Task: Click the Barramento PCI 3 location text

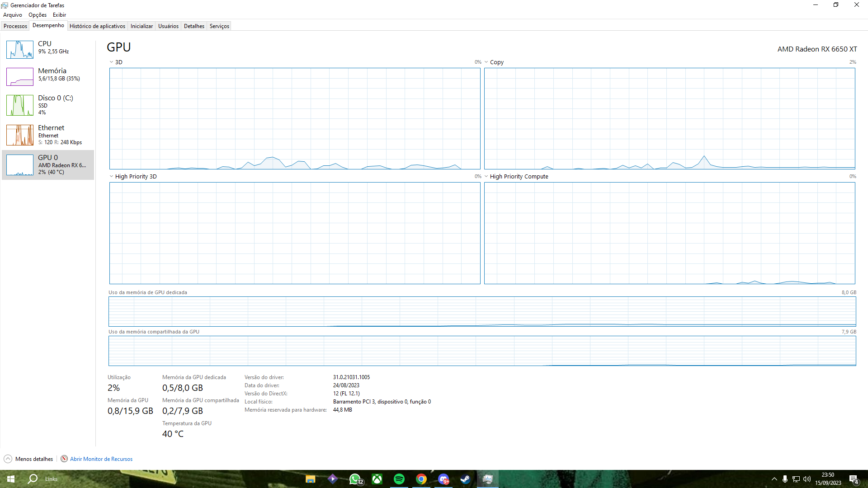Action: click(x=382, y=402)
